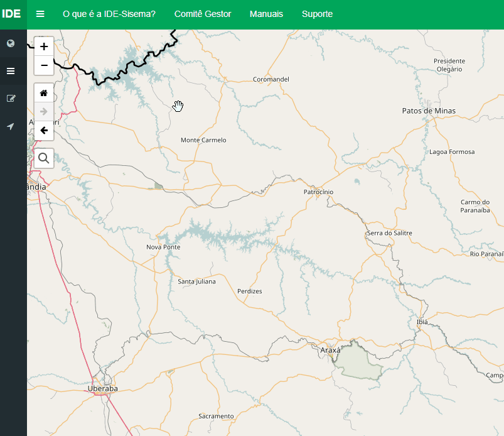Click the grayed forward extent arrow

pyautogui.click(x=43, y=111)
